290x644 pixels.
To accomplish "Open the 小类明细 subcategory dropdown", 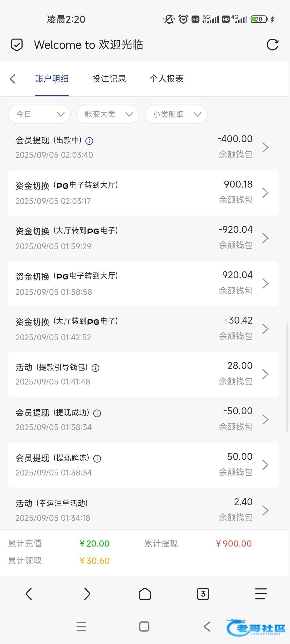I will click(176, 114).
